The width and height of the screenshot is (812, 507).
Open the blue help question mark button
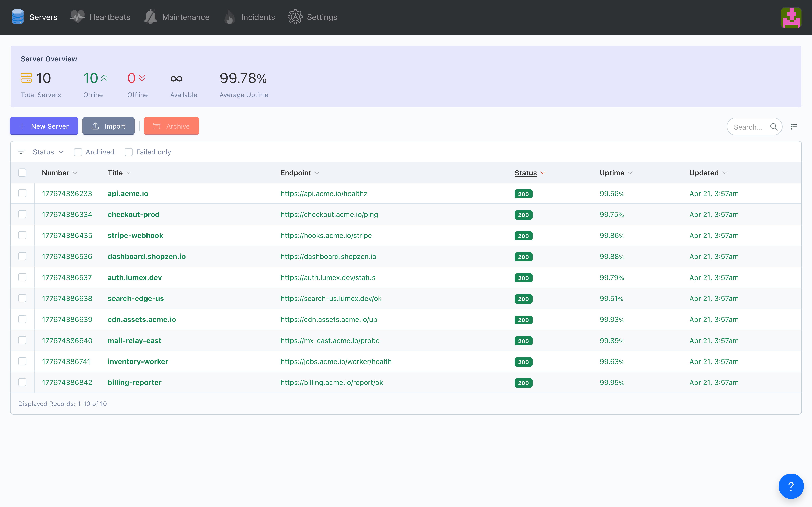click(791, 486)
